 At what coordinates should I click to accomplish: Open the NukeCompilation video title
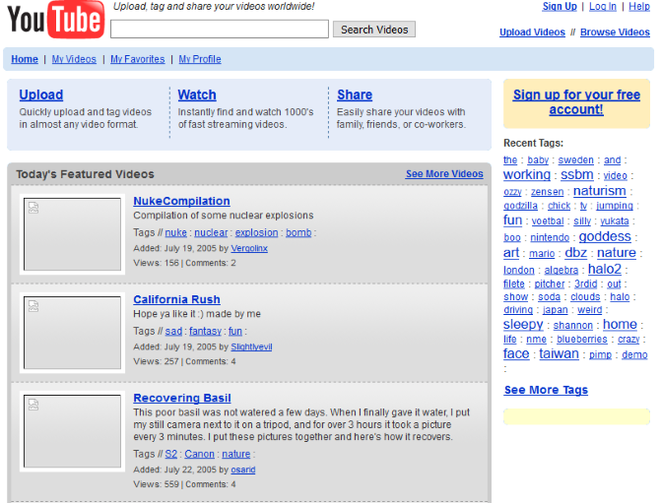181,201
